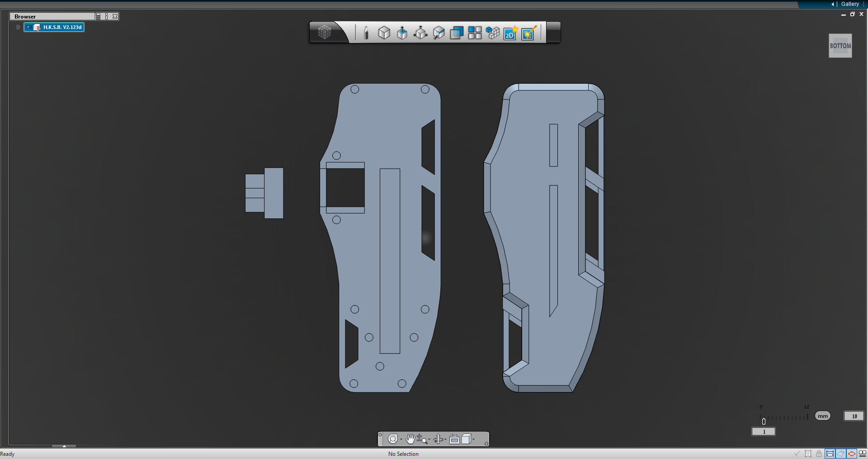Toggle status bar red snap icon
Viewport: 868px width, 459px height.
851,454
